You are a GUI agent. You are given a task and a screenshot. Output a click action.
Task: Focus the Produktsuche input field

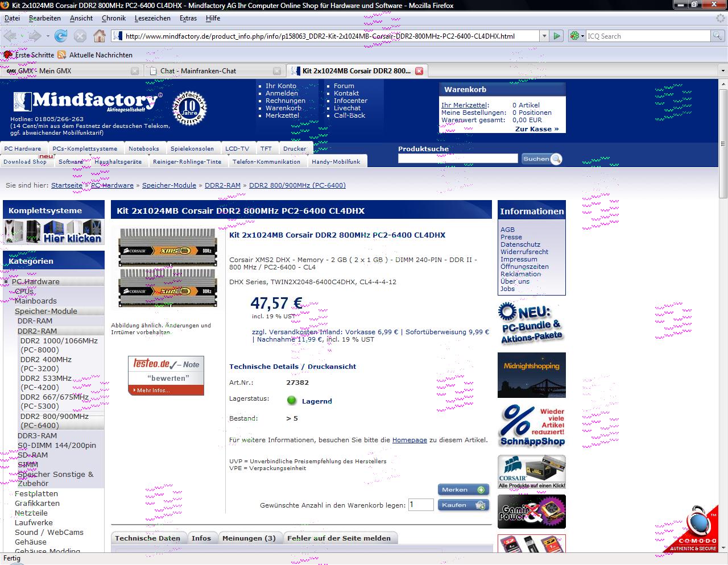click(x=458, y=159)
